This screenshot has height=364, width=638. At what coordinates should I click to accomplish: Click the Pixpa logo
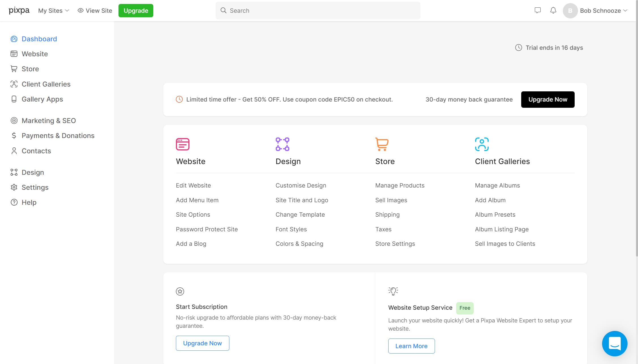tap(19, 10)
